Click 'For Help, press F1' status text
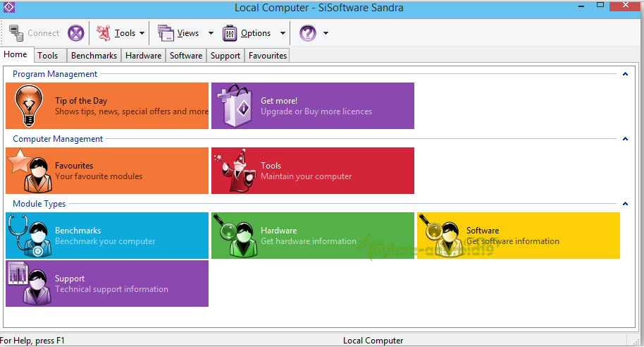Image resolution: width=644 pixels, height=347 pixels. [x=32, y=341]
